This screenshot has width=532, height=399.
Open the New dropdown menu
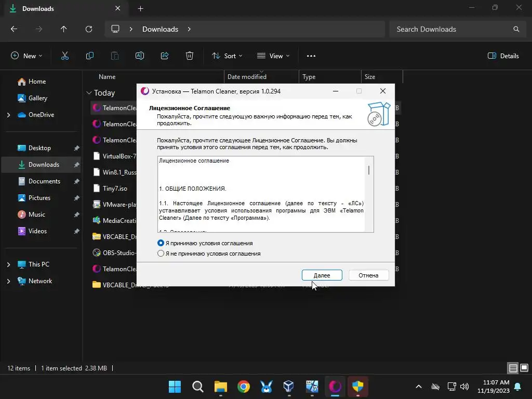pyautogui.click(x=26, y=56)
